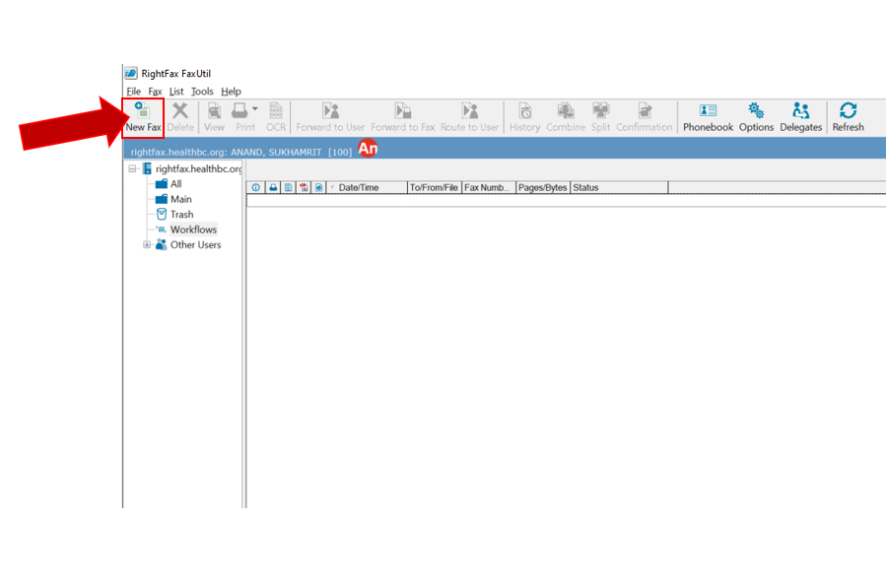Toggle the Date/Time sort order arrow
Image resolution: width=886 pixels, height=588 pixels.
tap(333, 187)
